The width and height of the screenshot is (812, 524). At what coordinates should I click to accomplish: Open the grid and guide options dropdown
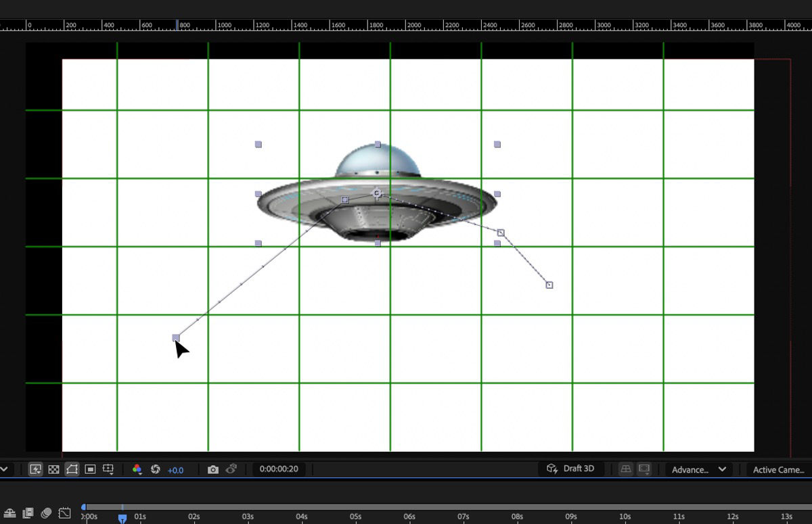coord(108,469)
